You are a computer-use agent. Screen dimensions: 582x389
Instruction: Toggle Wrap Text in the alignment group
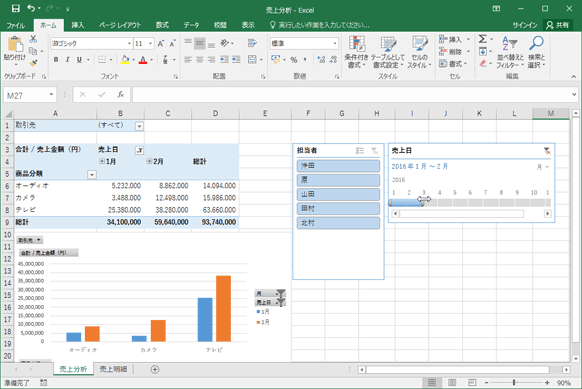point(252,43)
